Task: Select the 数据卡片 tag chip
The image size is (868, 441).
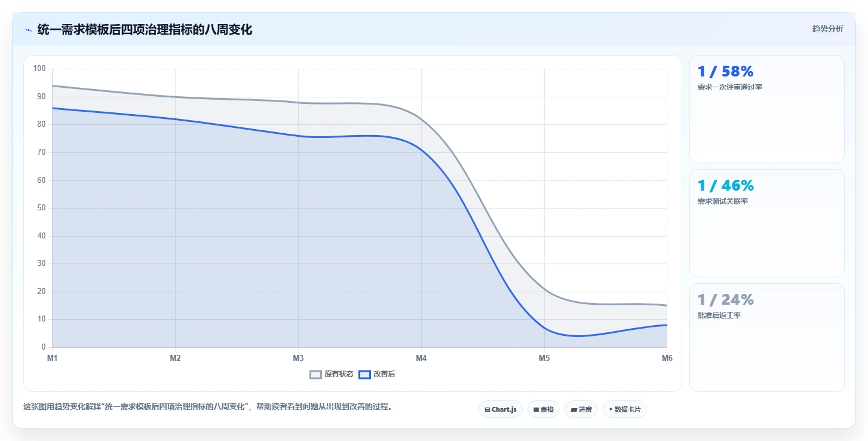Action: 624,409
